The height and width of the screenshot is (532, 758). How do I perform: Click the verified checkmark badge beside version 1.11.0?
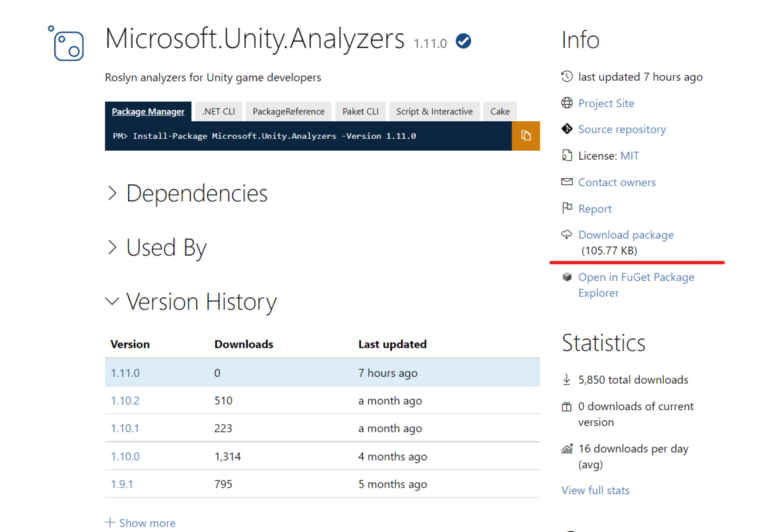coord(464,42)
